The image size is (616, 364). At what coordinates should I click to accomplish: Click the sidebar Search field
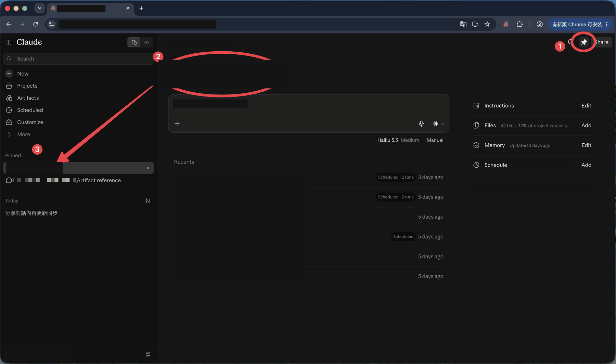click(x=78, y=59)
